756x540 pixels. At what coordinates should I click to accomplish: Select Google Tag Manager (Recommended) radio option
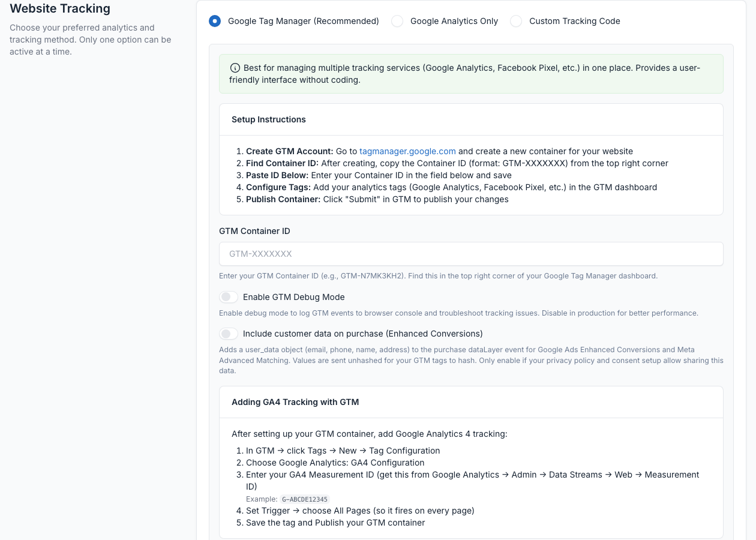click(x=215, y=21)
